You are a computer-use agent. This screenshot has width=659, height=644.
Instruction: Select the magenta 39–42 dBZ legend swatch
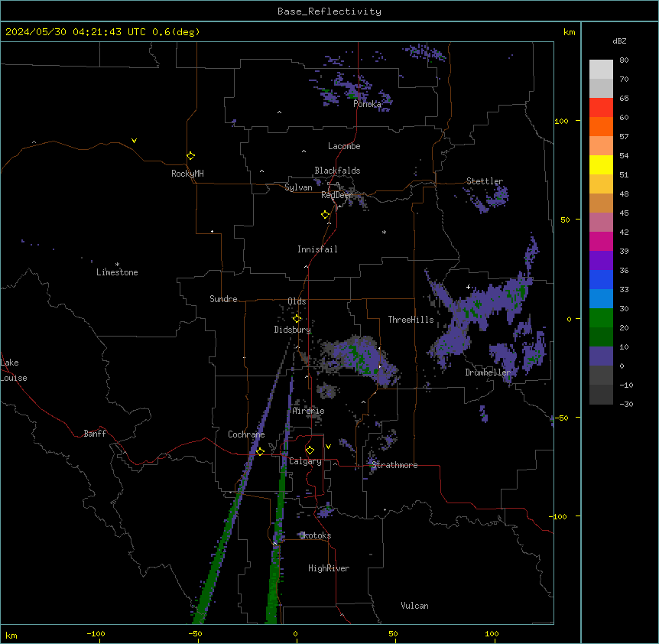(601, 241)
